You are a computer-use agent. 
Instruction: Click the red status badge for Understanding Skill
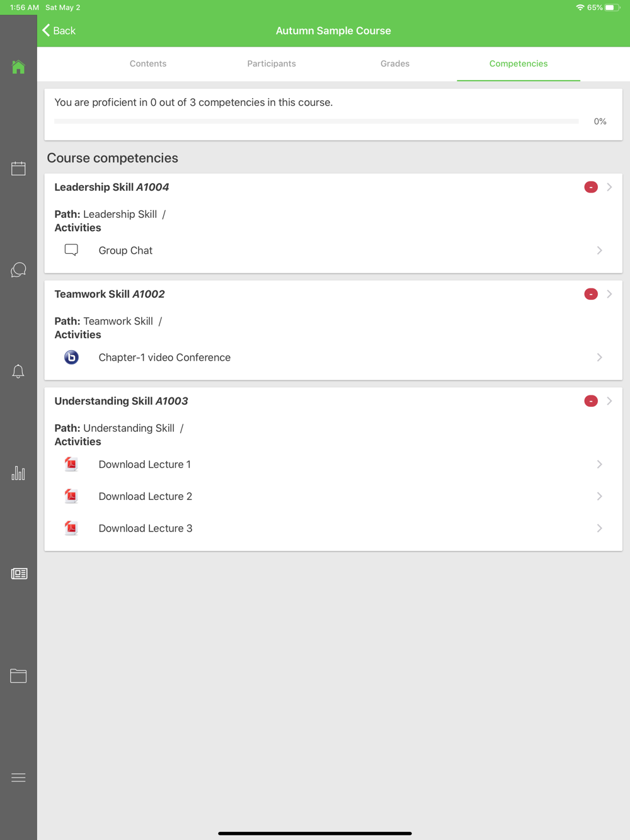[591, 401]
